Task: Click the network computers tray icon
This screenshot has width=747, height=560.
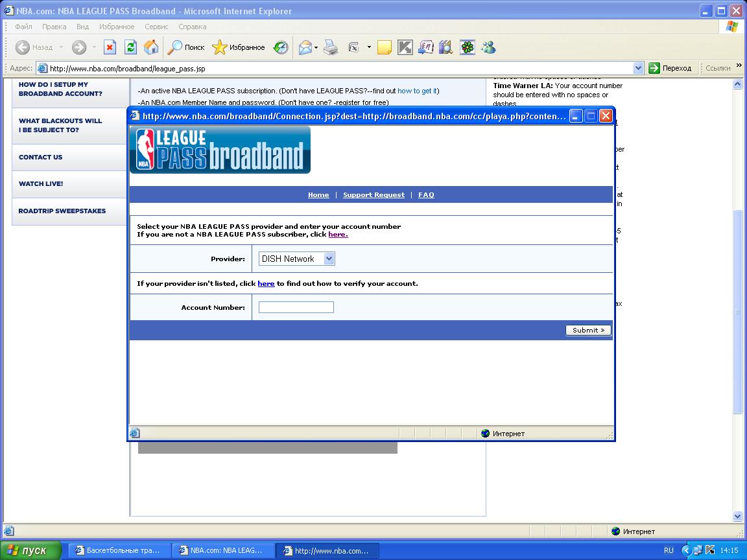Action: coord(698,550)
